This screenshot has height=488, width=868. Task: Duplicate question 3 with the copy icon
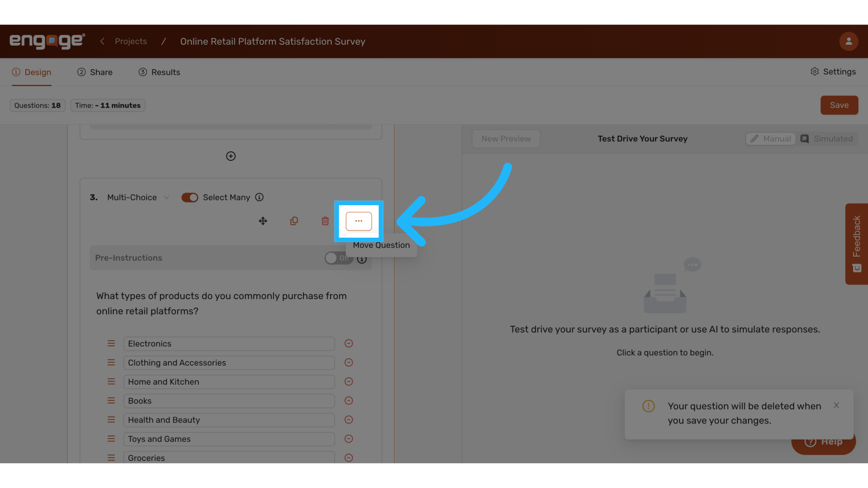[294, 221]
